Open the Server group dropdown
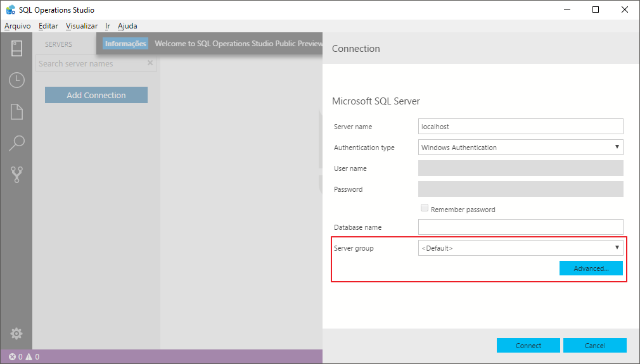The width and height of the screenshot is (640, 364). [x=520, y=248]
